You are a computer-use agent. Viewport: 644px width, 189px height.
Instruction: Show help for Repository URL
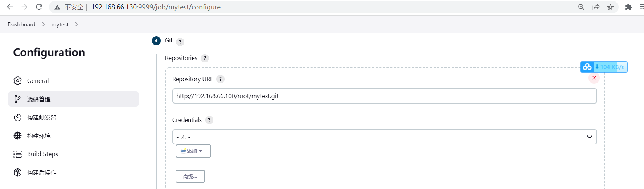click(220, 79)
